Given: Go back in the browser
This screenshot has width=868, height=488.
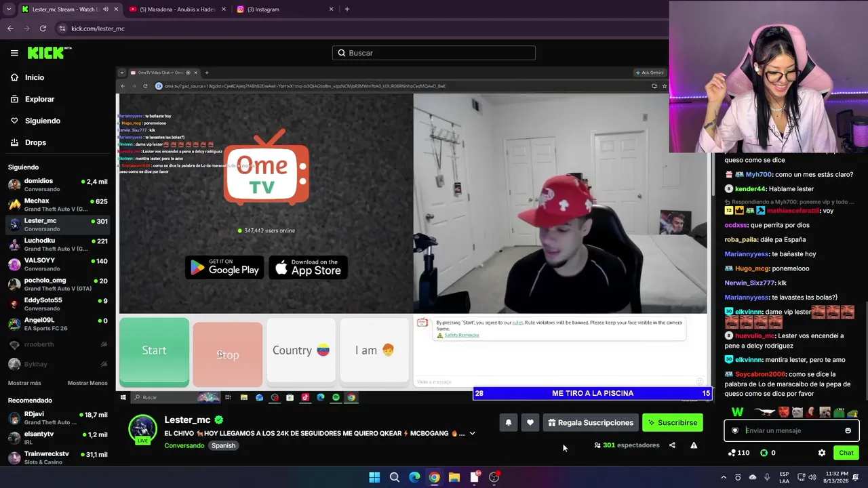Looking at the screenshot, I should [x=10, y=28].
